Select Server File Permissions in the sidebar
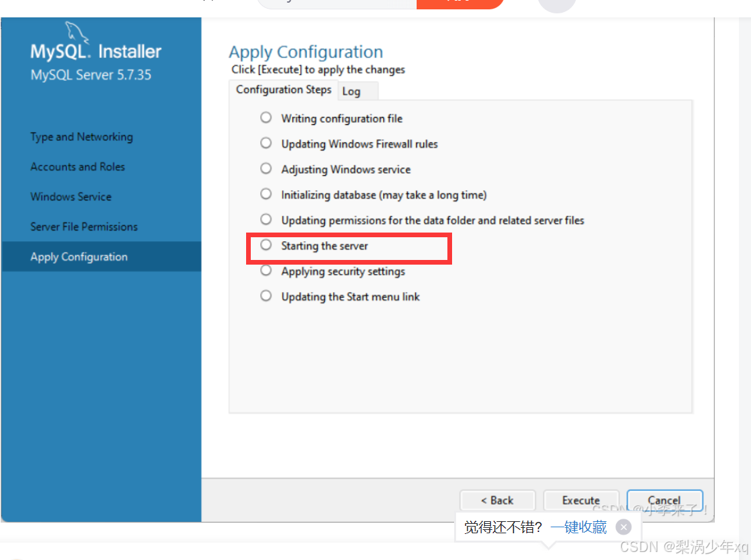The width and height of the screenshot is (751, 560). [x=84, y=227]
